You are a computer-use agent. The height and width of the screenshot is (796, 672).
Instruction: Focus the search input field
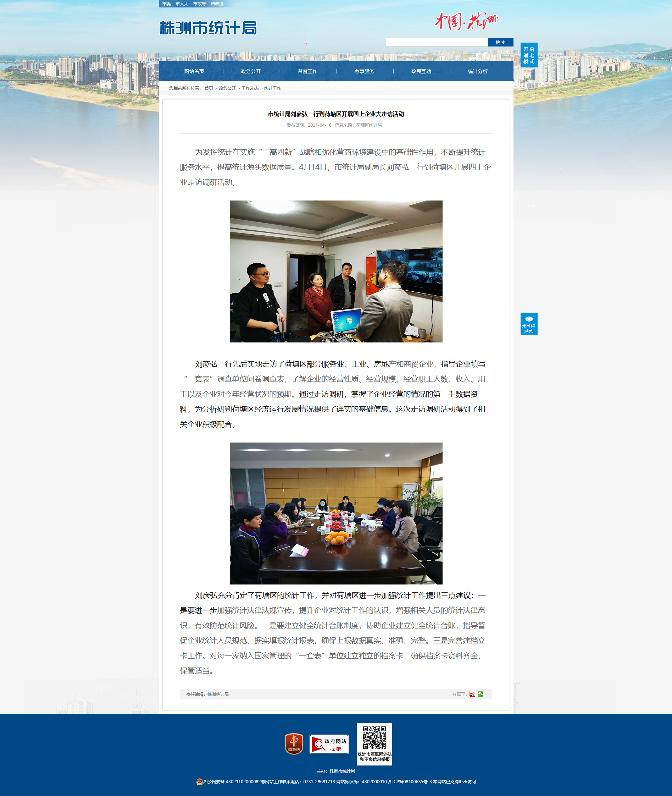(x=436, y=42)
